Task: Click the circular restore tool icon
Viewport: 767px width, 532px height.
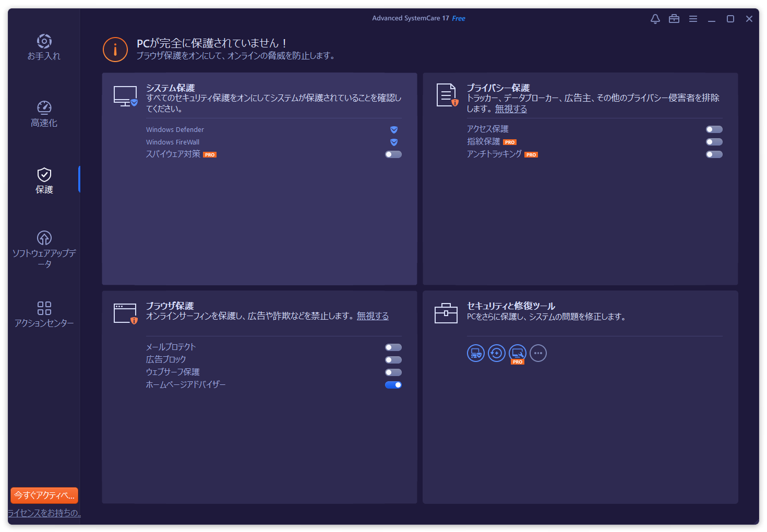Action: pos(496,353)
